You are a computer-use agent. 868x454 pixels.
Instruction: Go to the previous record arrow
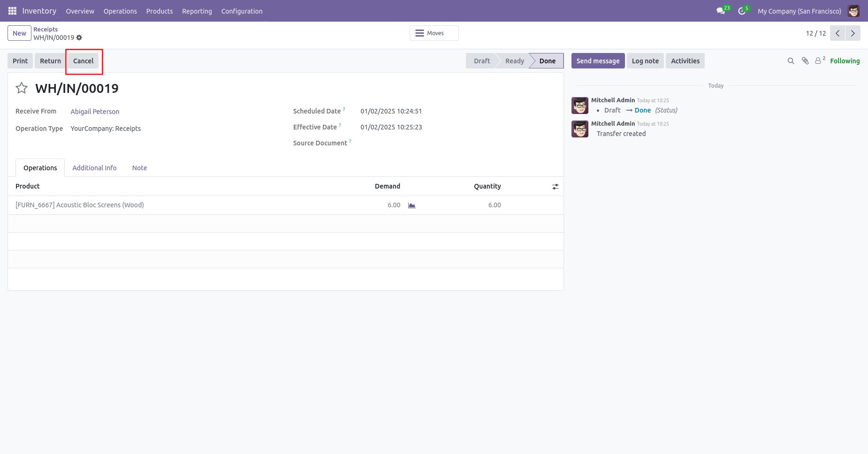coord(838,33)
